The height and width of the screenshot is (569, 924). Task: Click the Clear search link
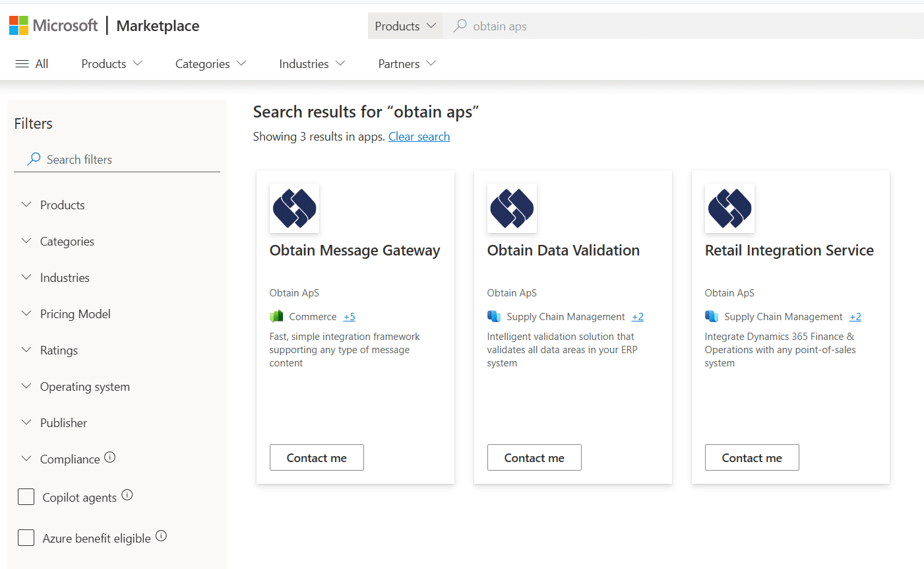click(419, 137)
